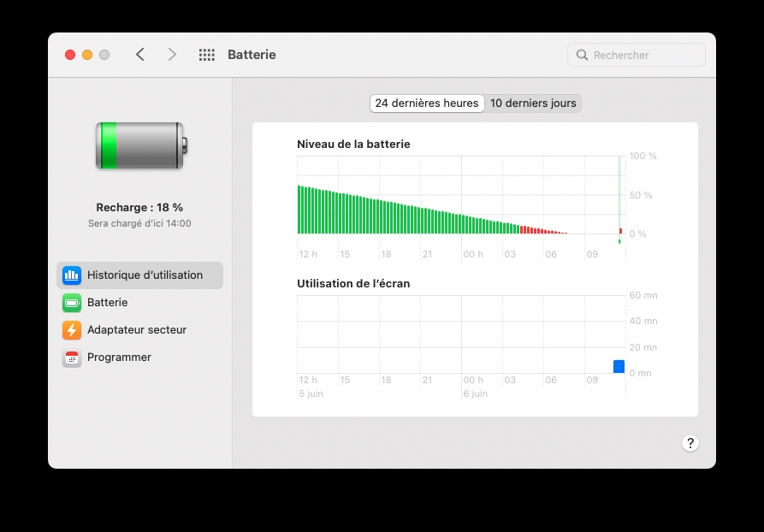This screenshot has width=764, height=532.
Task: Click the forward chevron arrow
Action: click(x=172, y=55)
